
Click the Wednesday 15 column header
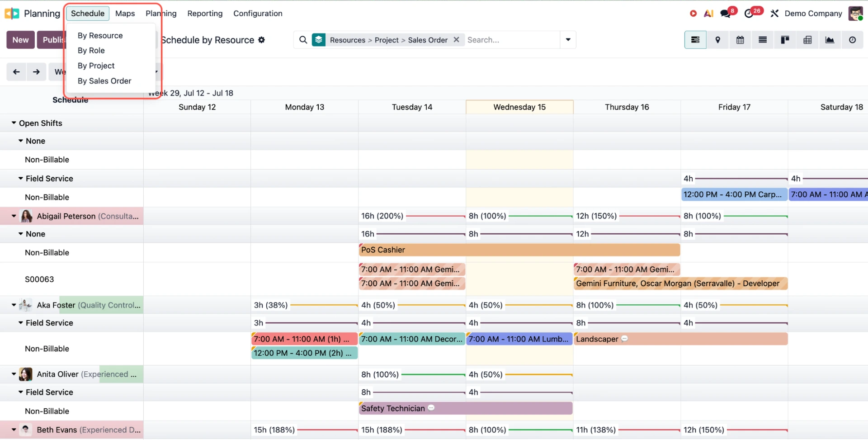tap(519, 107)
